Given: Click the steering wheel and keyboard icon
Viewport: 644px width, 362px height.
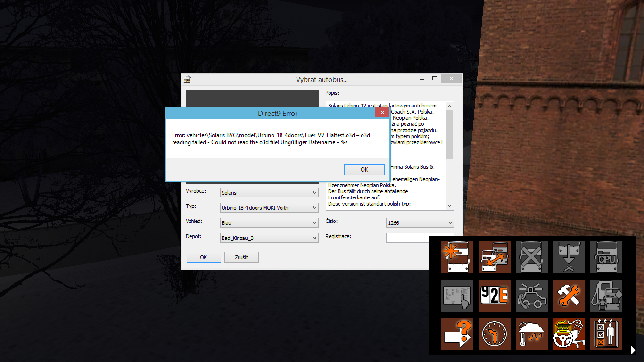Looking at the screenshot, I should pyautogui.click(x=569, y=333).
